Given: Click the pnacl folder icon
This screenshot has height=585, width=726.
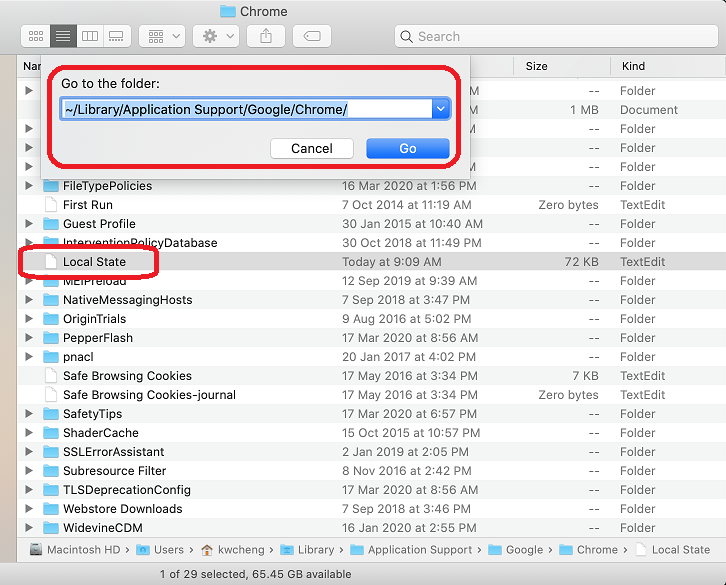Looking at the screenshot, I should click(x=50, y=357).
